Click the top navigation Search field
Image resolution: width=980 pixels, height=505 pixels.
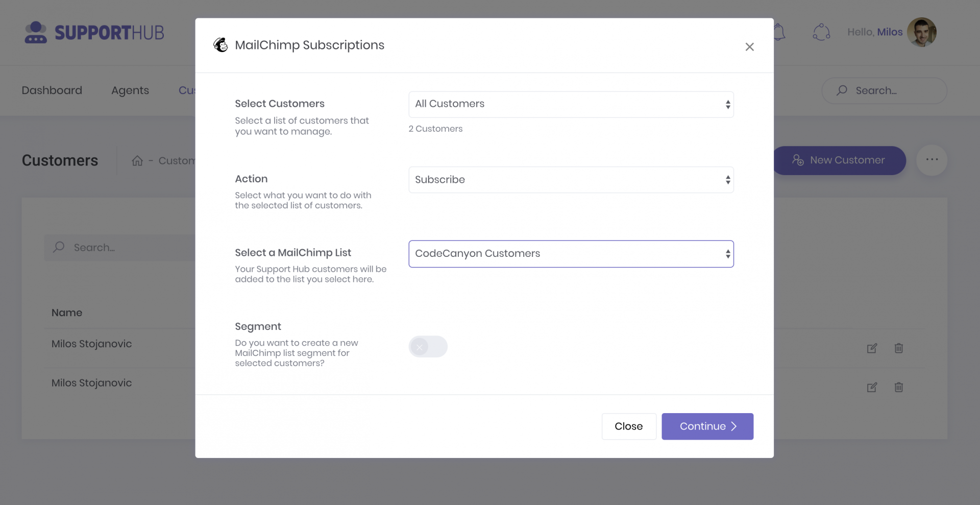click(x=884, y=91)
